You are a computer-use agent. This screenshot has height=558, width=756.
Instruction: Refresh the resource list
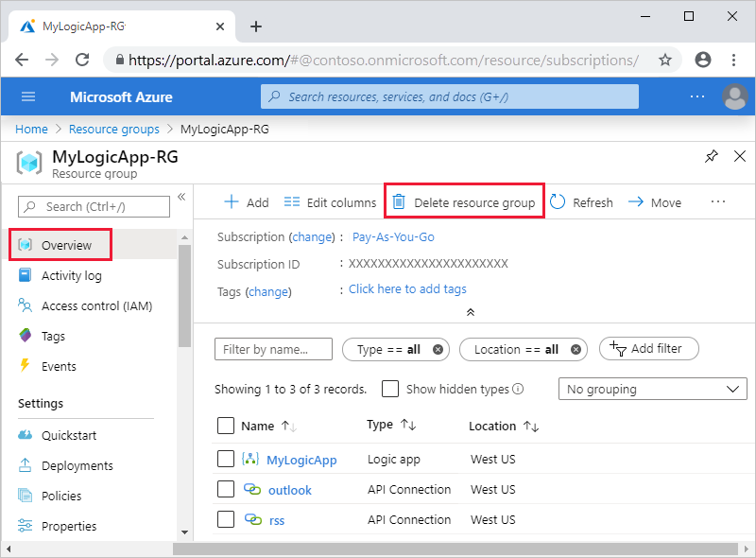tap(581, 202)
